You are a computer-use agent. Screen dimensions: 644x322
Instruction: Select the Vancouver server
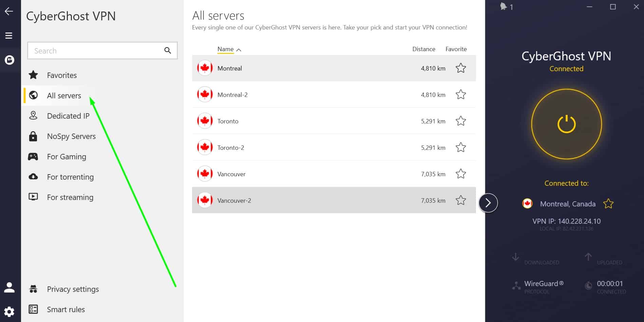[334, 174]
